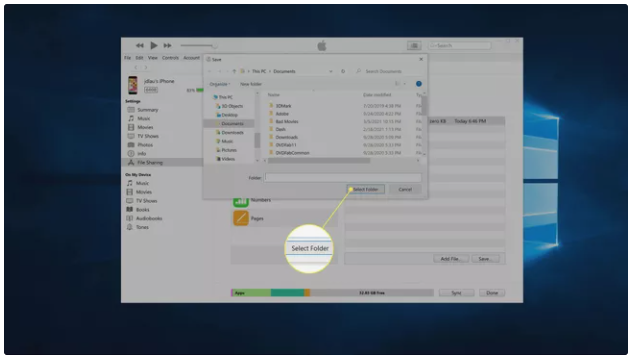Click the Fast Forward button in iTunes
This screenshot has height=361, width=633.
tap(168, 46)
